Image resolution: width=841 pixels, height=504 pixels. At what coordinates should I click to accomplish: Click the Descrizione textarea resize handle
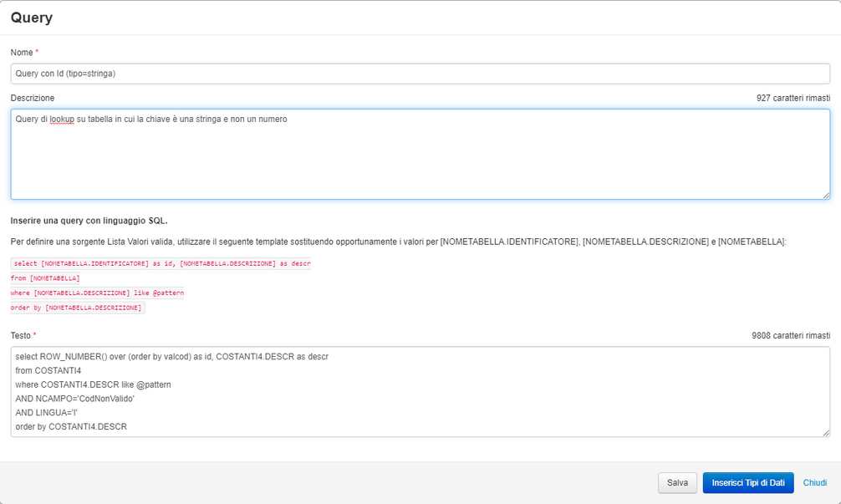pyautogui.click(x=826, y=194)
